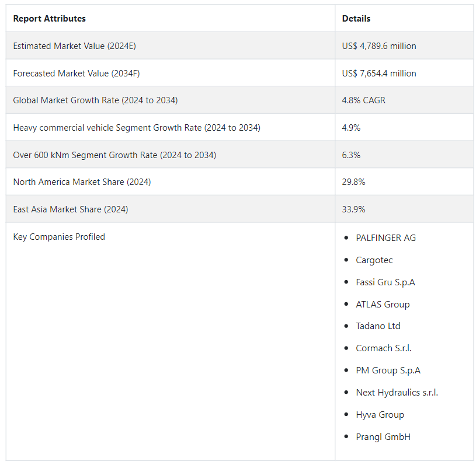Click Tadano Ltd in the company list

[378, 326]
